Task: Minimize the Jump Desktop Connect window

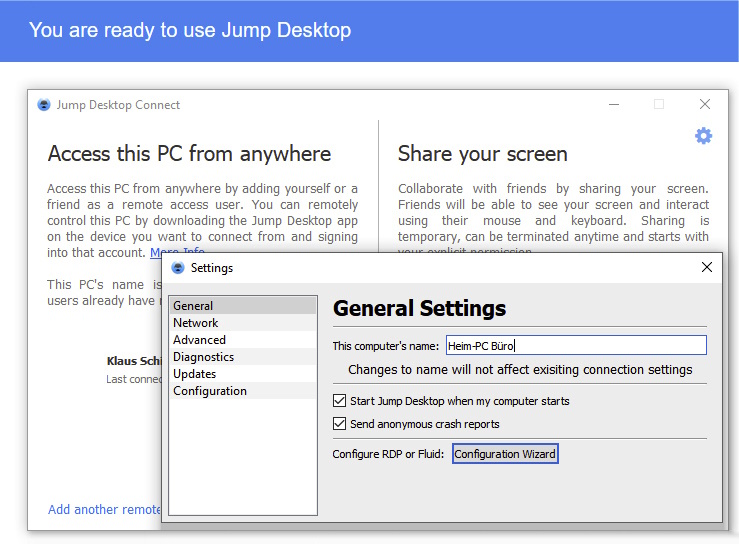Action: pyautogui.click(x=614, y=104)
